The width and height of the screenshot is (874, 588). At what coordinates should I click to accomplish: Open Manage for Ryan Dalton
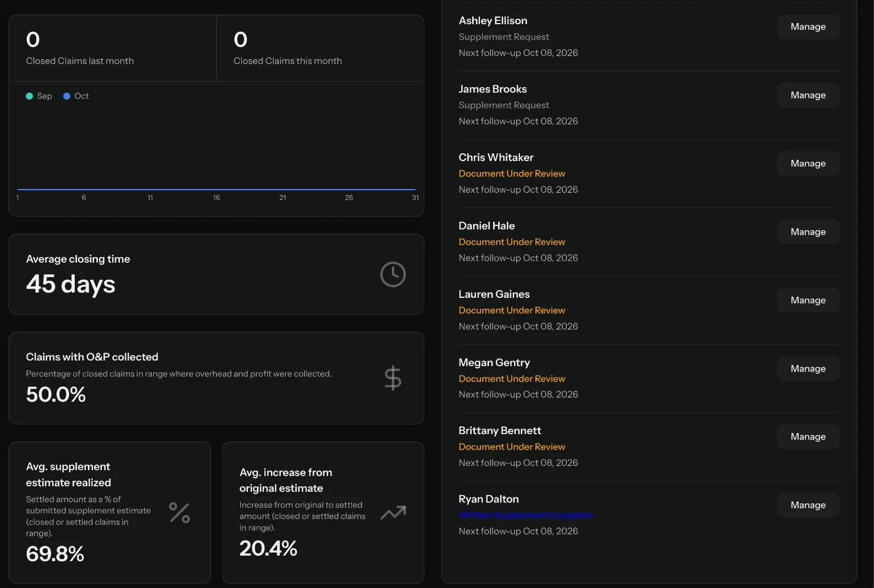coord(808,505)
